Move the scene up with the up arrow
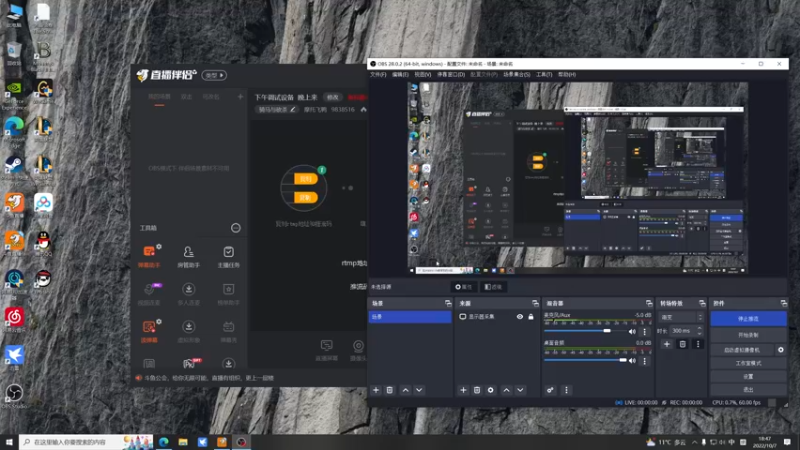The image size is (800, 450). pos(406,390)
